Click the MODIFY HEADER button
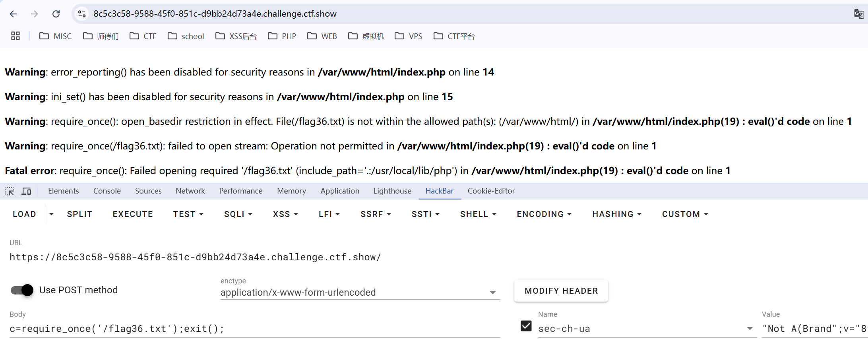 tap(561, 291)
